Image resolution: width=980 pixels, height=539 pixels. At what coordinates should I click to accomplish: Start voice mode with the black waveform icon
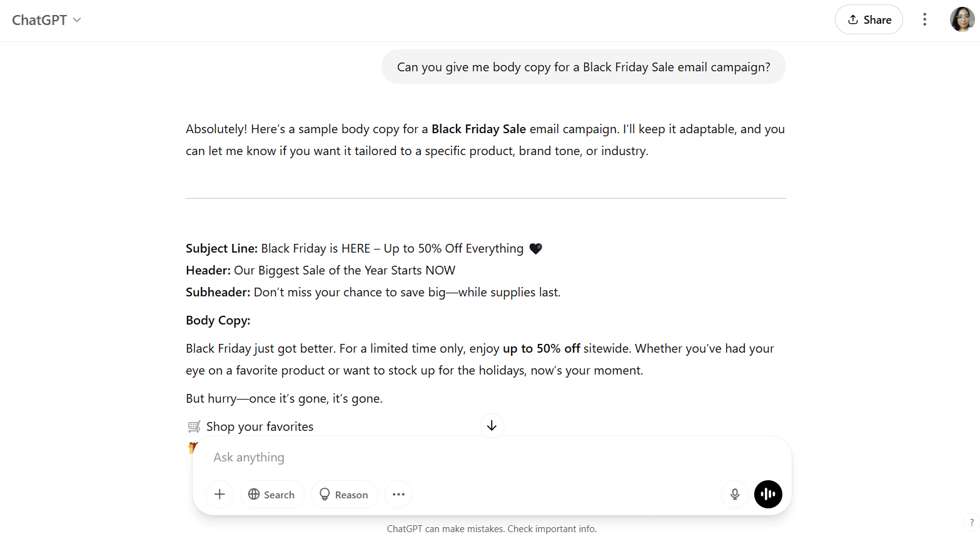click(x=768, y=494)
